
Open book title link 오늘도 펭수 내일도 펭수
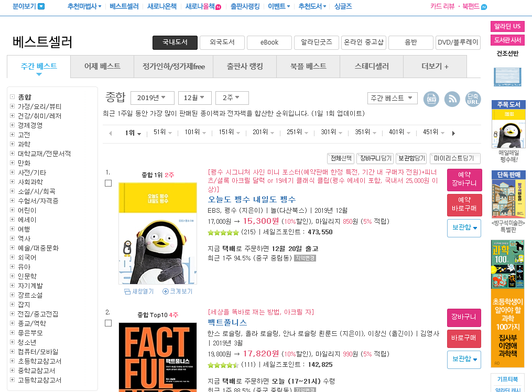(x=252, y=199)
